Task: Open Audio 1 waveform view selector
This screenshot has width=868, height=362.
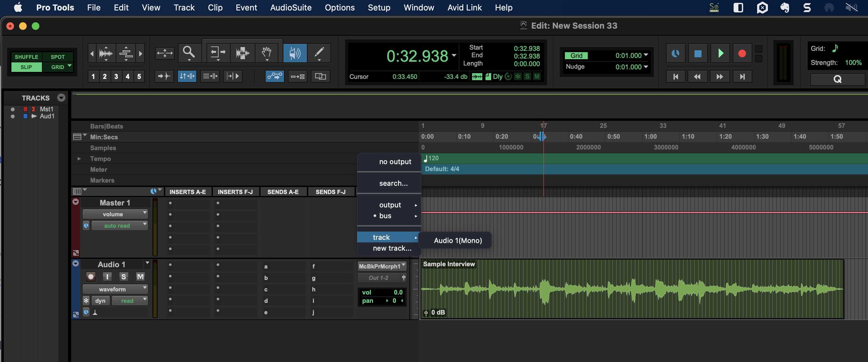Action: (x=115, y=289)
